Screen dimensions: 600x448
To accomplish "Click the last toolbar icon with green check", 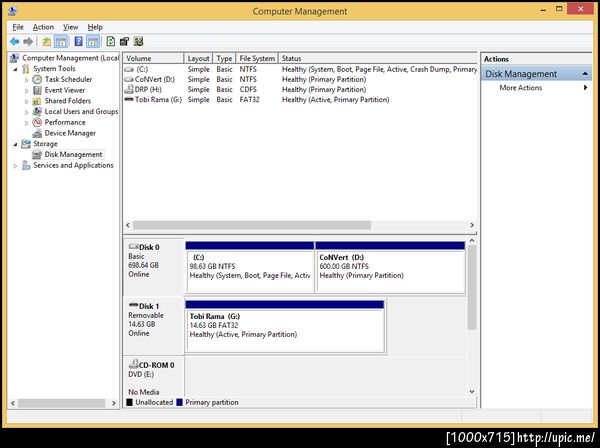I will (x=139, y=41).
